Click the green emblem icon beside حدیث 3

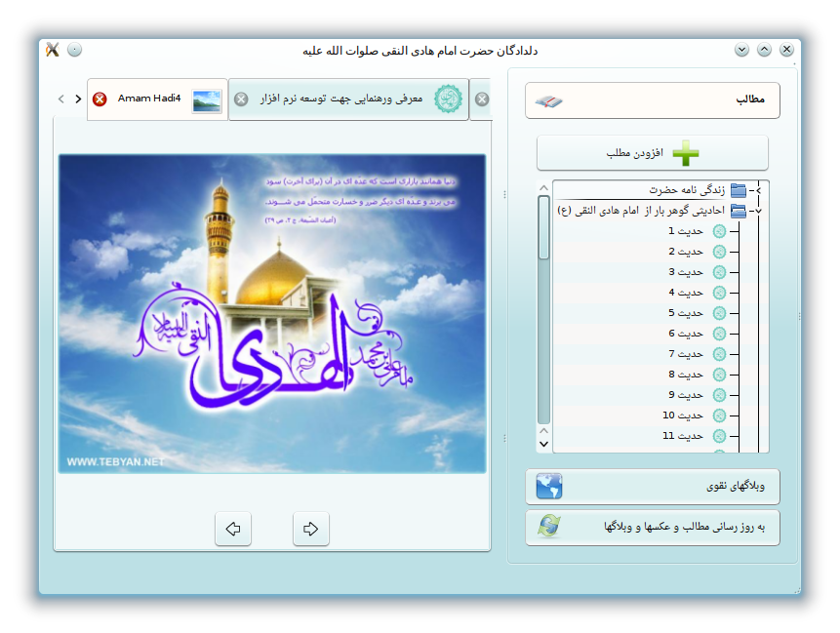coord(719,272)
